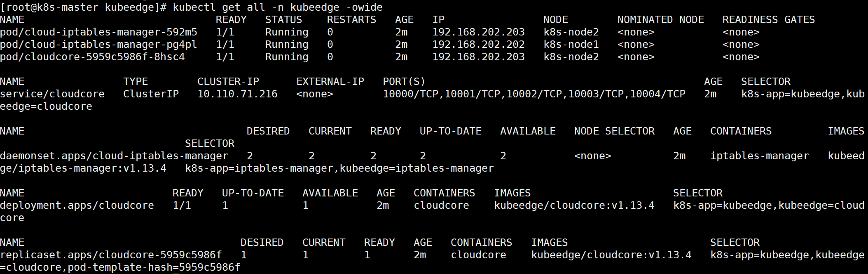Image resolution: width=868 pixels, height=274 pixels.
Task: Click the root@k8s-master shell prompt
Action: (83, 7)
